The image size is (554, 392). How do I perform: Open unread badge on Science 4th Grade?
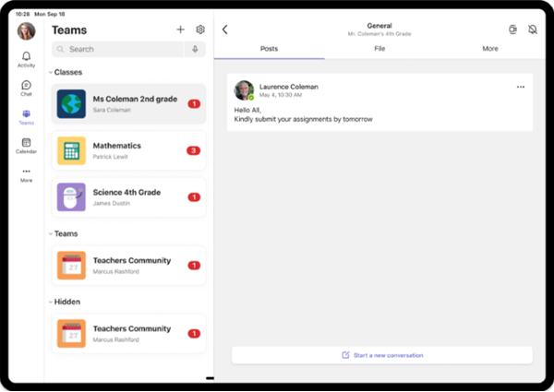click(194, 196)
